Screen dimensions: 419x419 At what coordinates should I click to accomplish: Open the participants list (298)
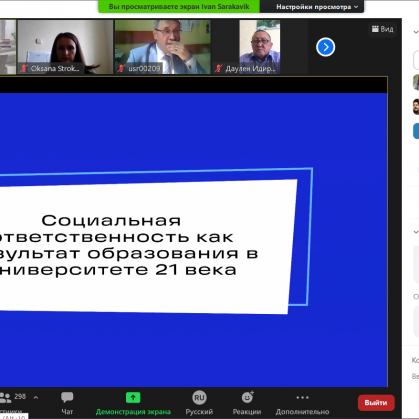coord(13,397)
